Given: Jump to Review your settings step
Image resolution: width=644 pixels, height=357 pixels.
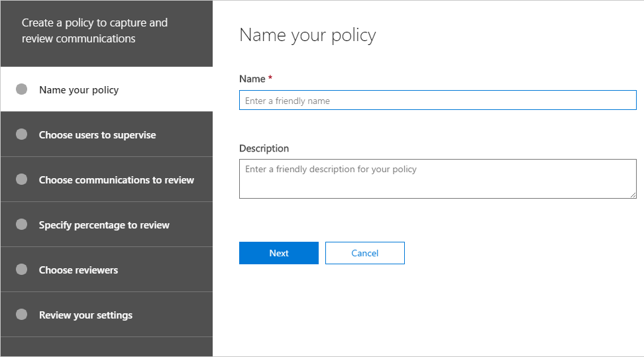Looking at the screenshot, I should tap(107, 315).
